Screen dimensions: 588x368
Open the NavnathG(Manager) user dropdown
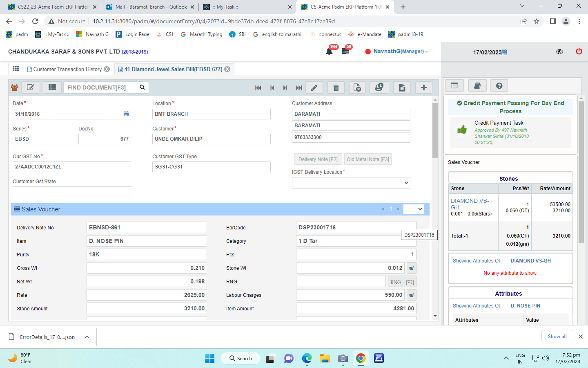click(401, 52)
